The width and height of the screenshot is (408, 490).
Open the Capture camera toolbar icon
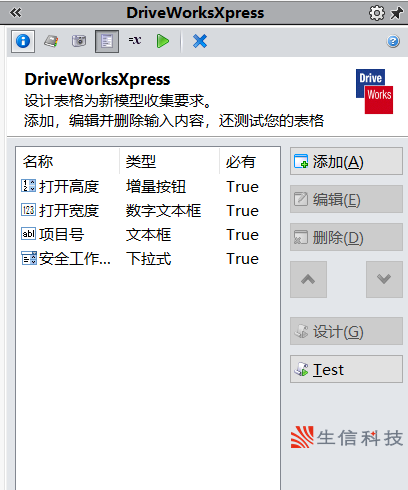coord(79,41)
